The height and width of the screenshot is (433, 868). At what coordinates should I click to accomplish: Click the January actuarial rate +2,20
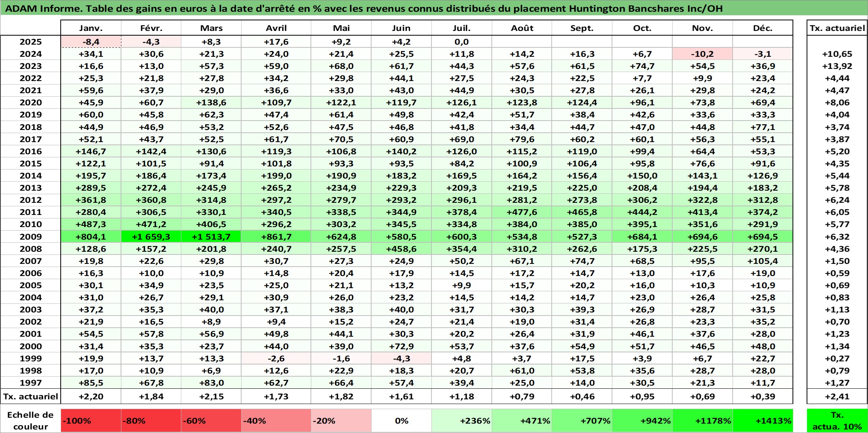tap(91, 397)
